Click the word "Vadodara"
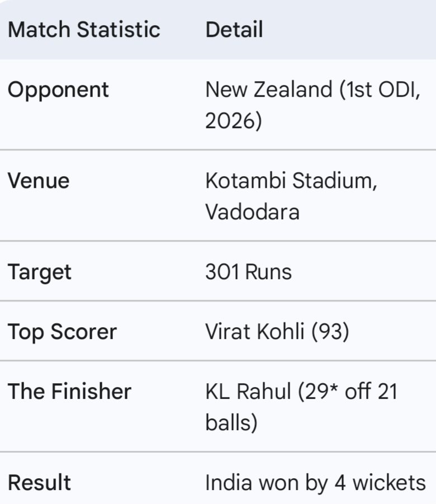 point(252,212)
